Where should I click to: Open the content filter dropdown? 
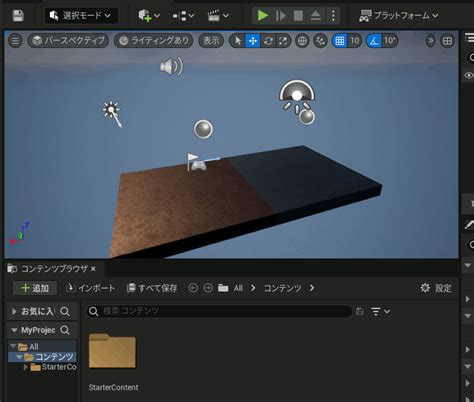(x=380, y=311)
